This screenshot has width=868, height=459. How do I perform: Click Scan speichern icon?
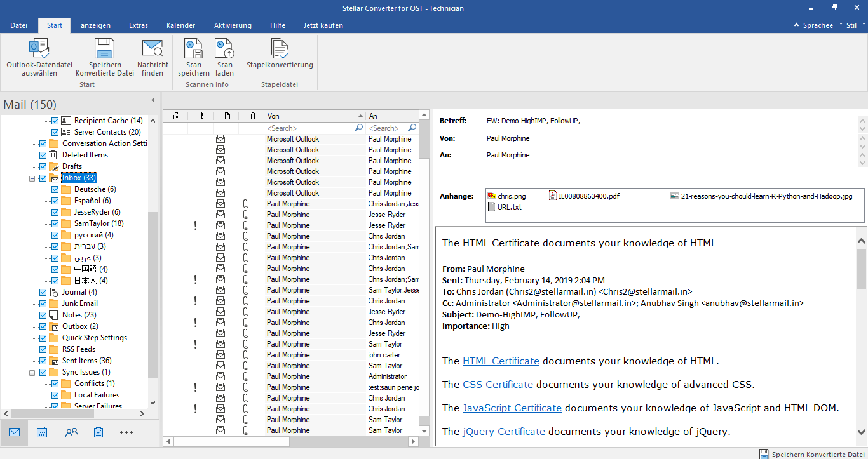[x=193, y=49]
